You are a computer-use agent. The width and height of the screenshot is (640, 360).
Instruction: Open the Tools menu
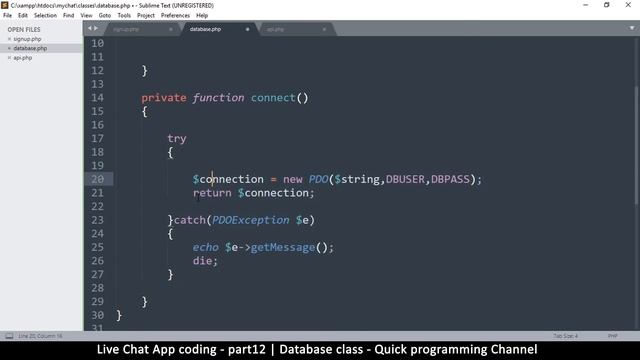pos(124,16)
